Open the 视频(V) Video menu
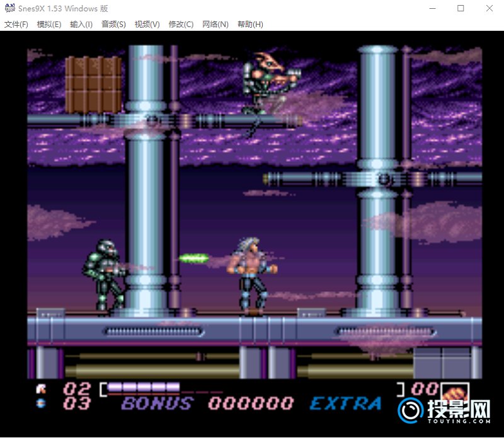This screenshot has height=438, width=504. point(147,25)
